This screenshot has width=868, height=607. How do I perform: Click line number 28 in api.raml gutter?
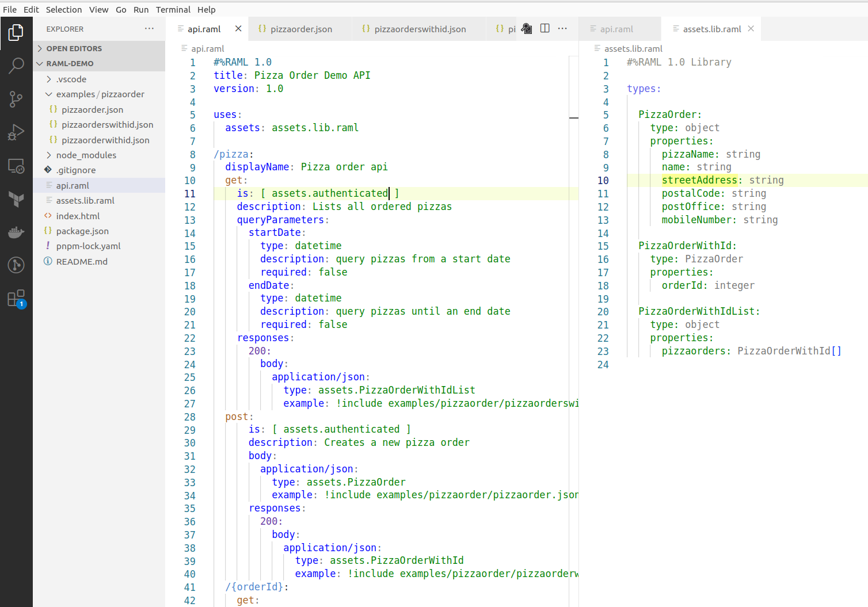click(189, 417)
